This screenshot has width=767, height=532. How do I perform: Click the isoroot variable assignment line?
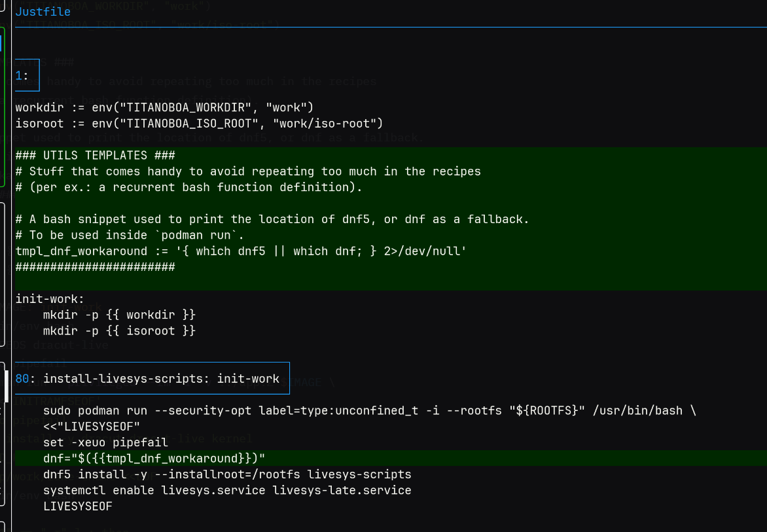click(199, 123)
